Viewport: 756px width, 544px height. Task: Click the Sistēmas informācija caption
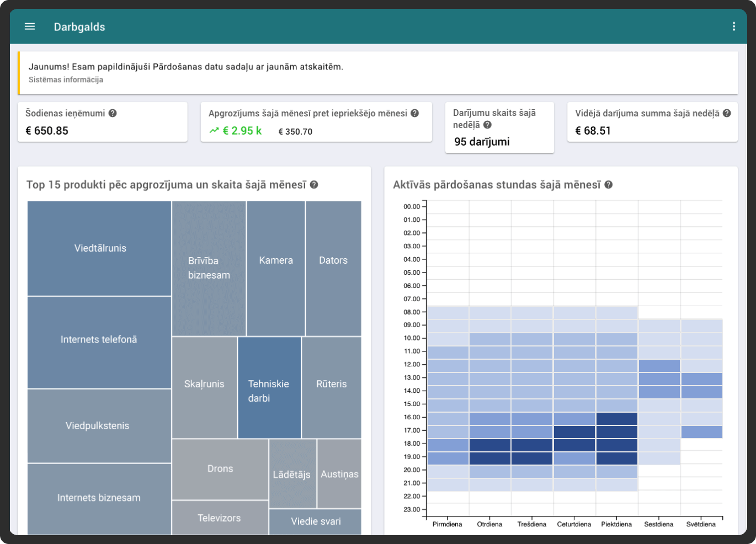(66, 79)
